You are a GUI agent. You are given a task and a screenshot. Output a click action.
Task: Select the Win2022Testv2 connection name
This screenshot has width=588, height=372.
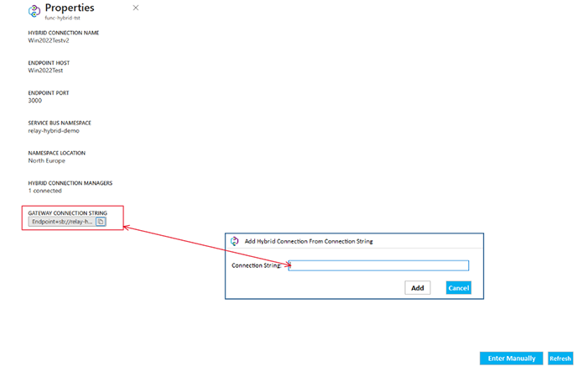pos(49,40)
